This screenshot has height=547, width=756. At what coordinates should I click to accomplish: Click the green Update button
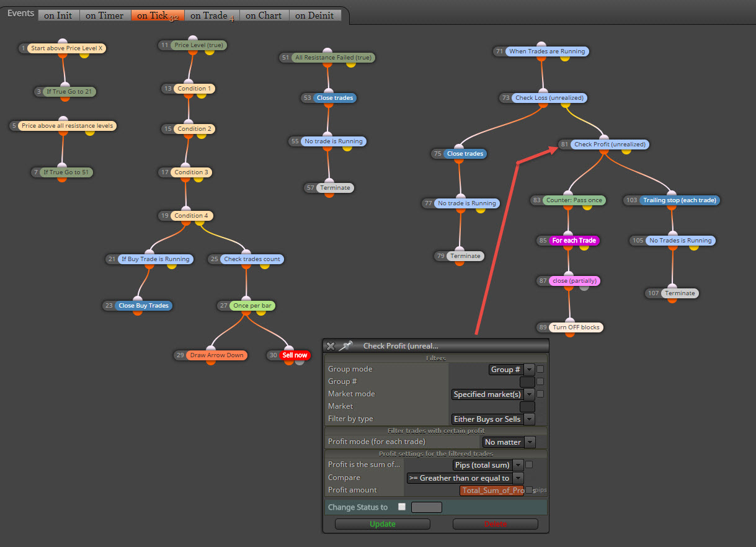pos(383,524)
